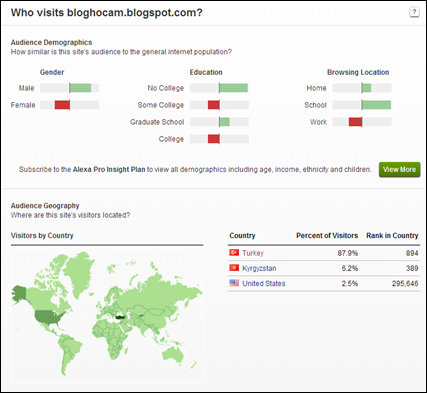Click the Audience Geography heading
This screenshot has width=427, height=393.
coord(45,206)
